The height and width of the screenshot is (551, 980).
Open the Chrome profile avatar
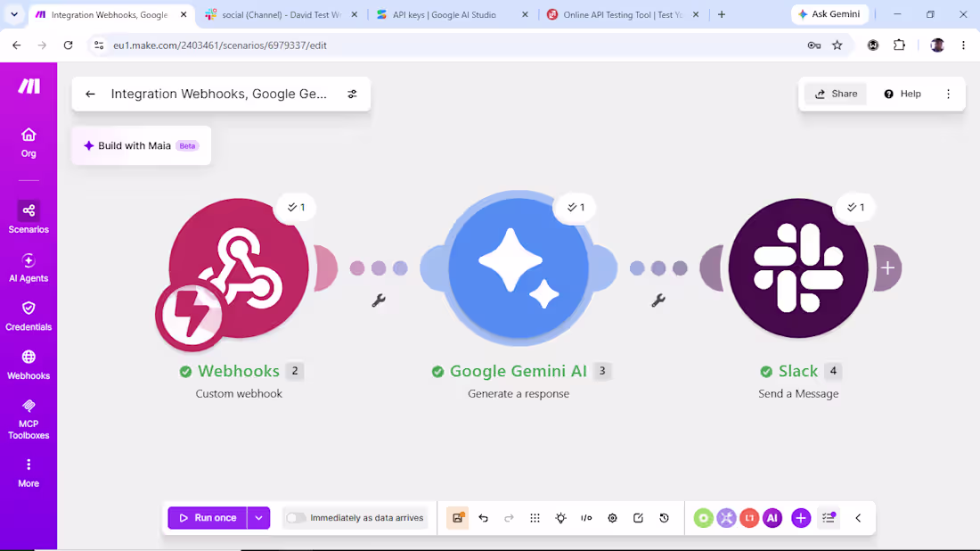pos(937,45)
